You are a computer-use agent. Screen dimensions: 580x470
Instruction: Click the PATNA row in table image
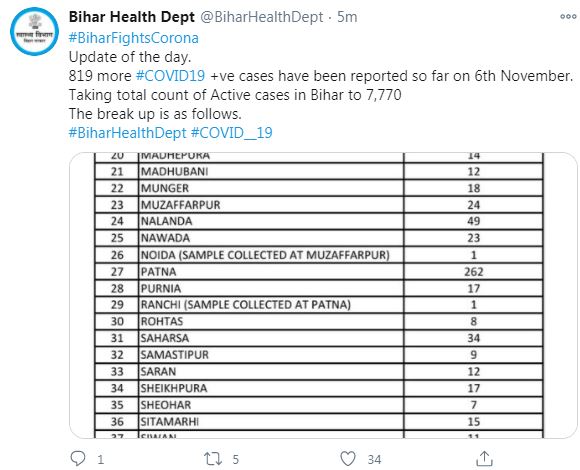pos(319,272)
